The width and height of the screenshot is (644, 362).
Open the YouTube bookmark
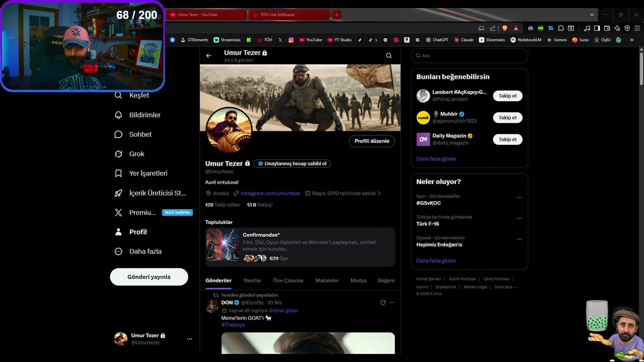coord(310,40)
